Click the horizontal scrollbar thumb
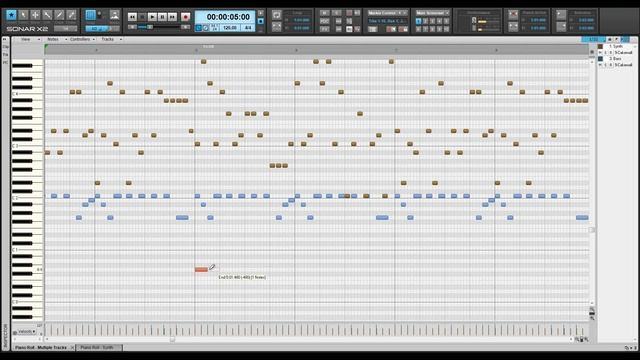 click(x=172, y=339)
